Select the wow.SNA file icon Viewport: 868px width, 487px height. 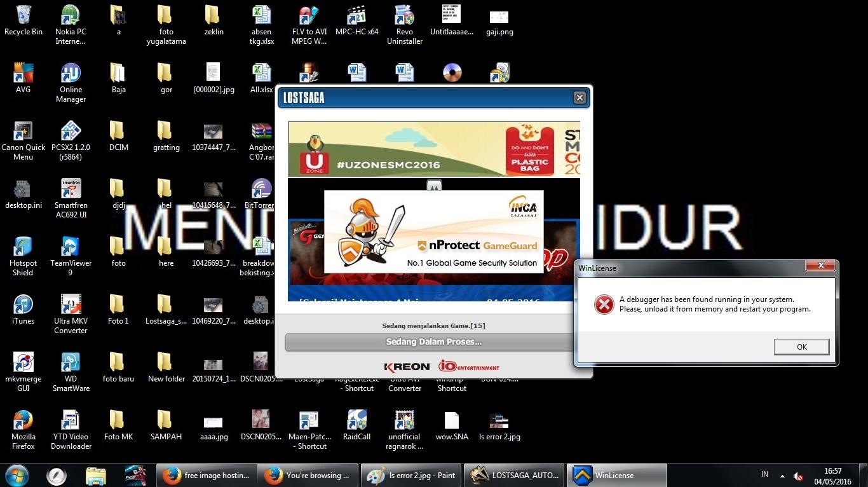point(452,425)
